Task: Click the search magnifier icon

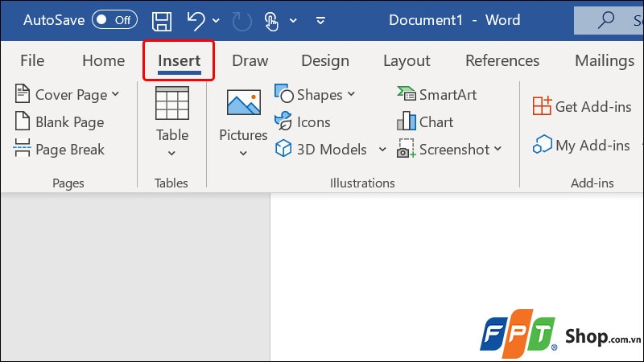Action: (606, 19)
